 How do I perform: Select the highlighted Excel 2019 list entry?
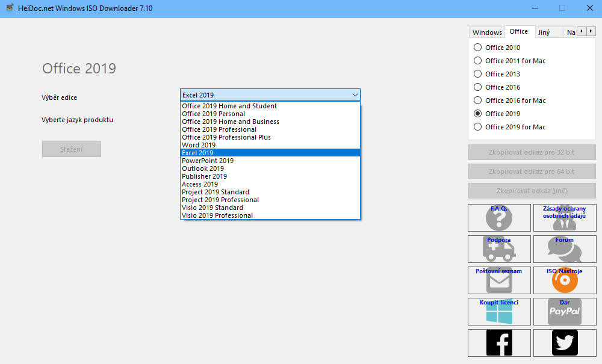tap(270, 153)
